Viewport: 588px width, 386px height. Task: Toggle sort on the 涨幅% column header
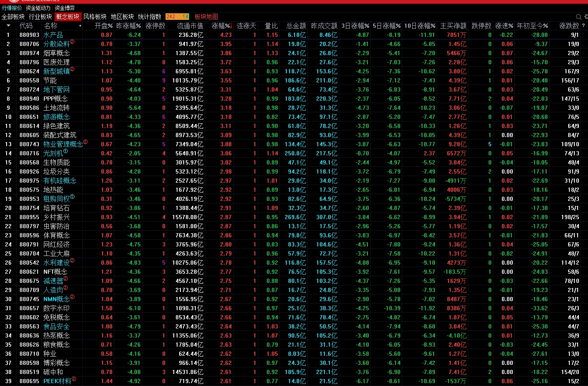221,26
